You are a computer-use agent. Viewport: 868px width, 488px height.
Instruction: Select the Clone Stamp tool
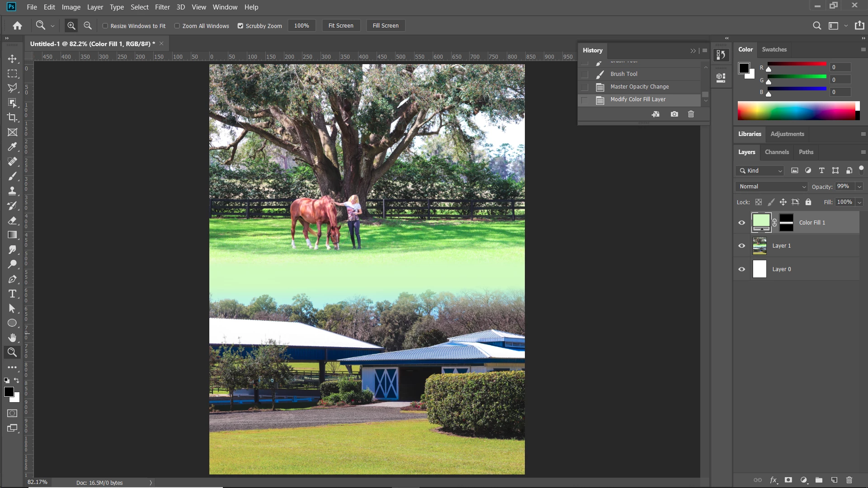click(12, 191)
